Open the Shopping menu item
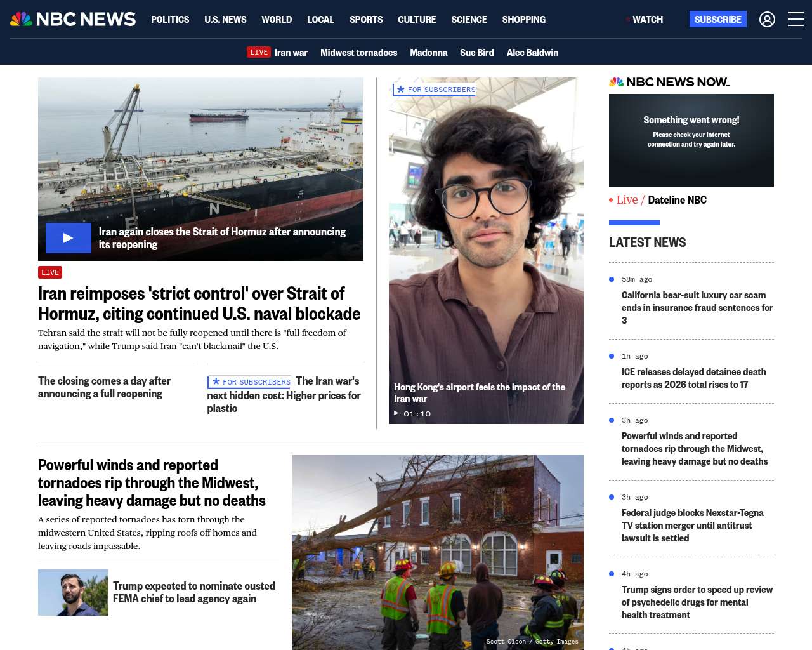The height and width of the screenshot is (650, 812). pos(523,20)
